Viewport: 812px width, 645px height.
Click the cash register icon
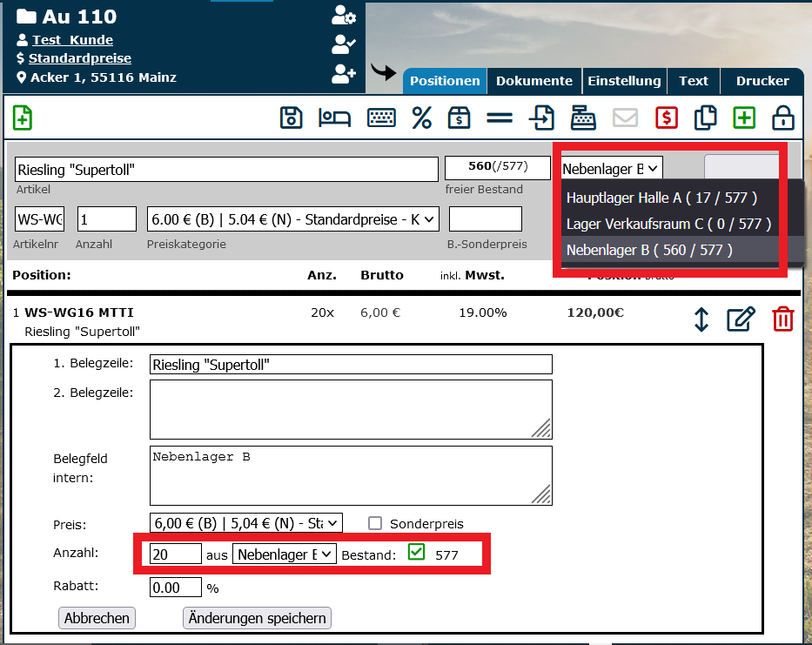coord(583,118)
